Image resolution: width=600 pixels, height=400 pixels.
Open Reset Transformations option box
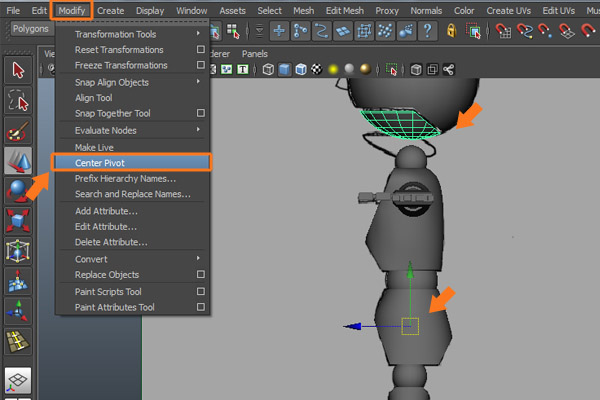pos(201,50)
